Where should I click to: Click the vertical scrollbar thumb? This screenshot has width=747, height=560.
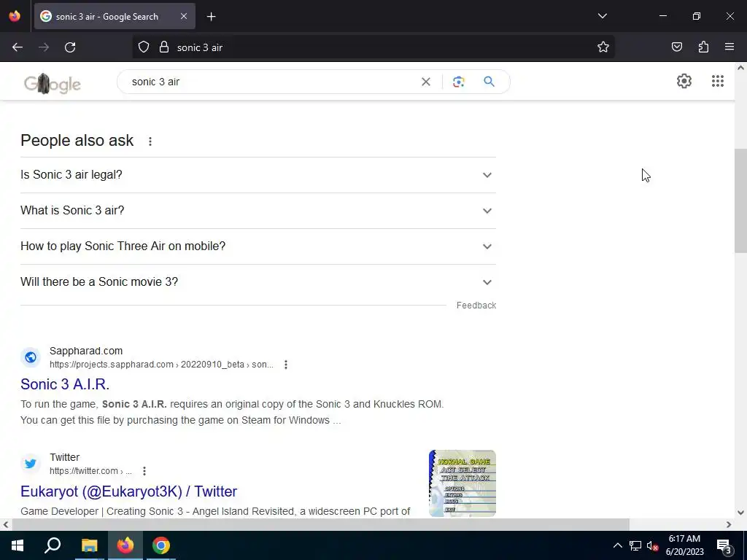click(x=740, y=201)
